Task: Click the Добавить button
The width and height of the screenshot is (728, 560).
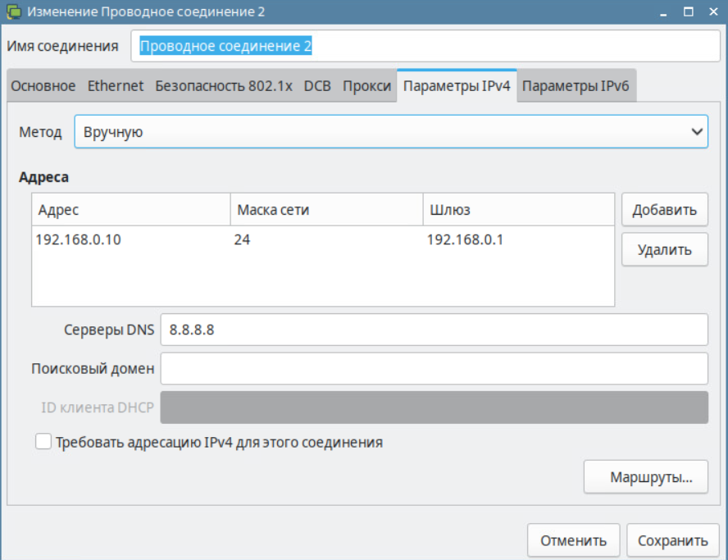Action: (664, 210)
